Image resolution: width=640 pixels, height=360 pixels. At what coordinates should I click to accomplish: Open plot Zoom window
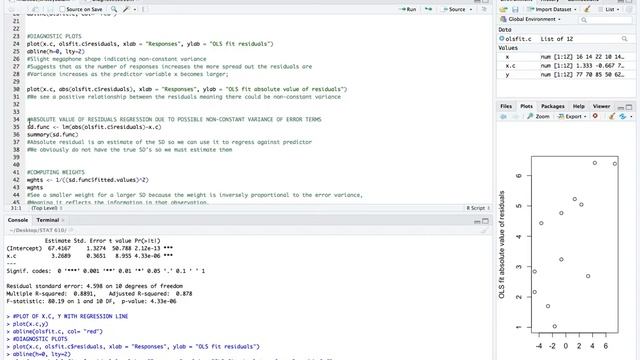(538, 117)
